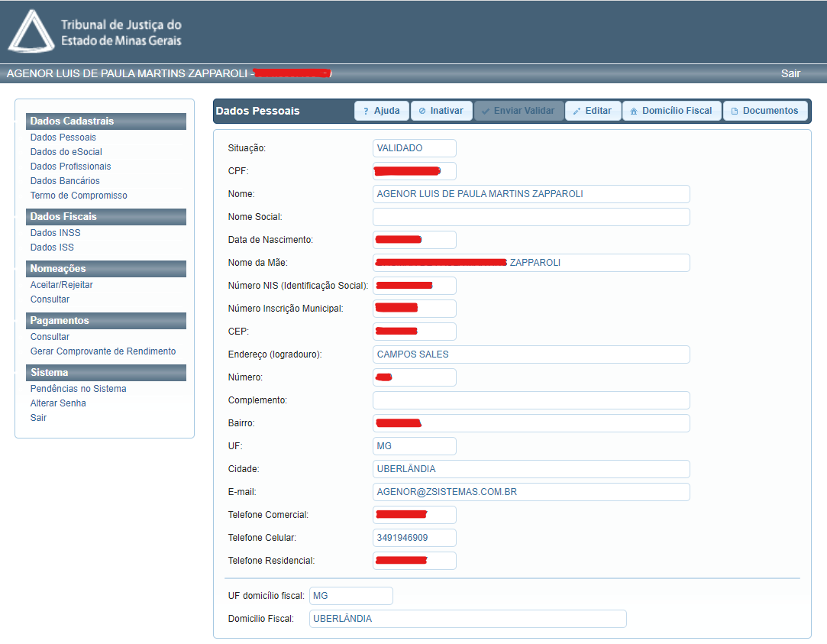
Task: Open Pendências no Sistema
Action: [x=78, y=389]
